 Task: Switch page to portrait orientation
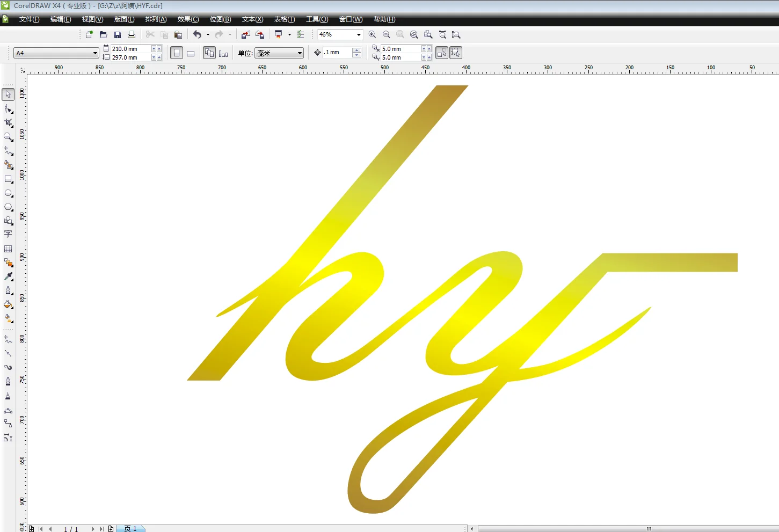pyautogui.click(x=176, y=53)
